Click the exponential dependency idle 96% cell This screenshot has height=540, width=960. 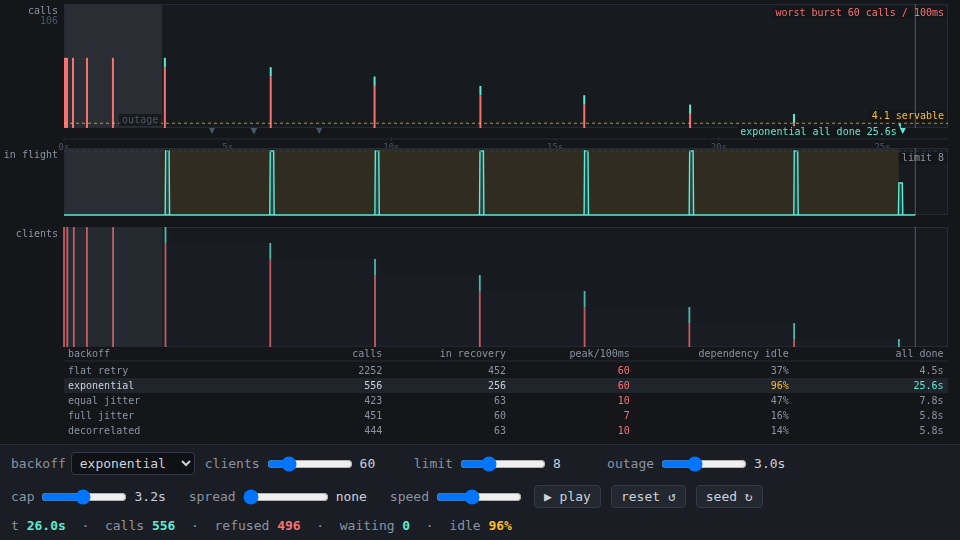click(779, 385)
